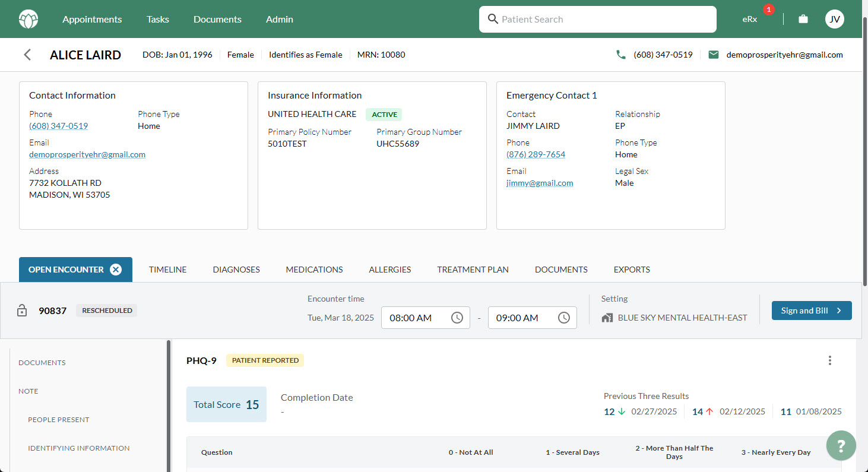Click the magnifying glass in Patient Search

point(493,19)
